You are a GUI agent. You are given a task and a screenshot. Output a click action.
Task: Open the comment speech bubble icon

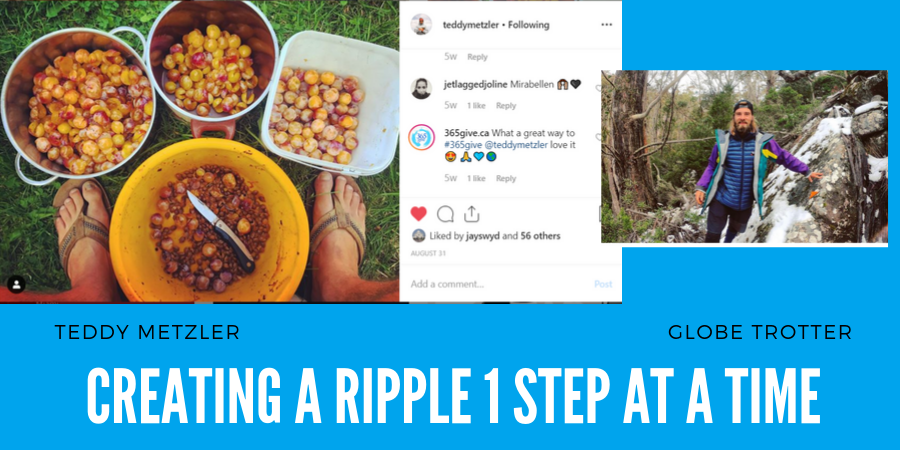pos(445,214)
